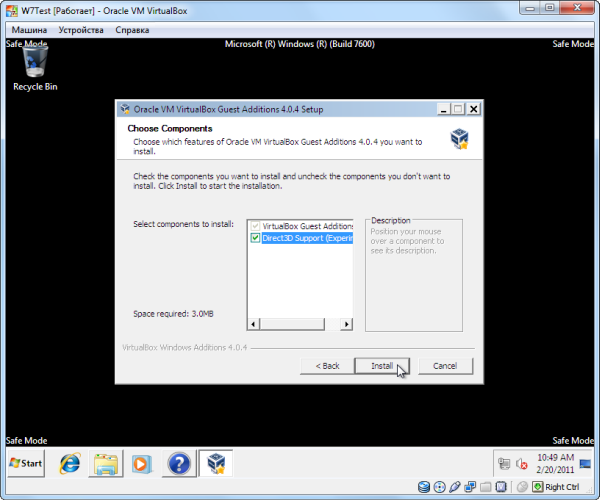This screenshot has height=500, width=600.
Task: Close the Guest Additions setup dialog
Action: coord(474,109)
